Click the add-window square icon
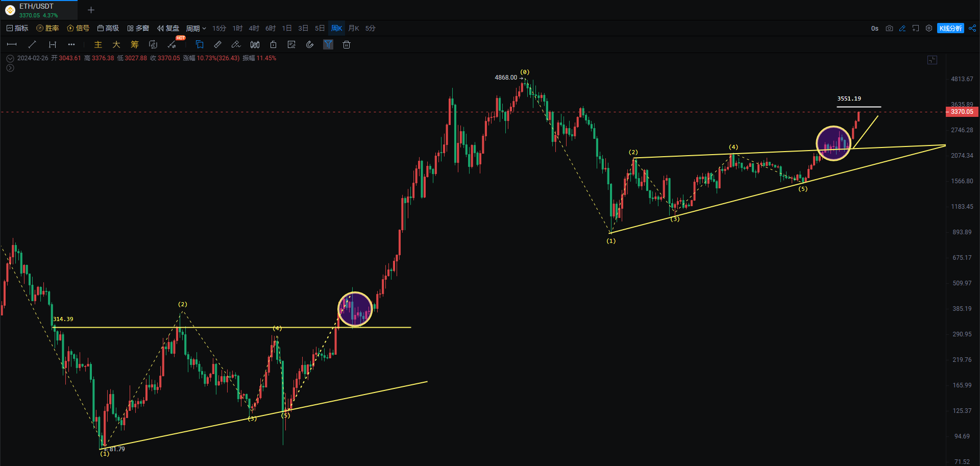The height and width of the screenshot is (466, 980). click(x=916, y=28)
